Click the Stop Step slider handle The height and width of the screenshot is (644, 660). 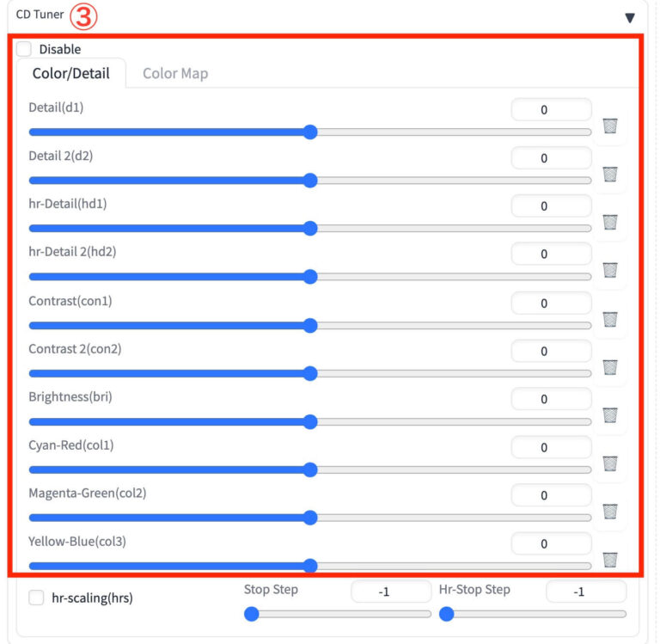[251, 614]
